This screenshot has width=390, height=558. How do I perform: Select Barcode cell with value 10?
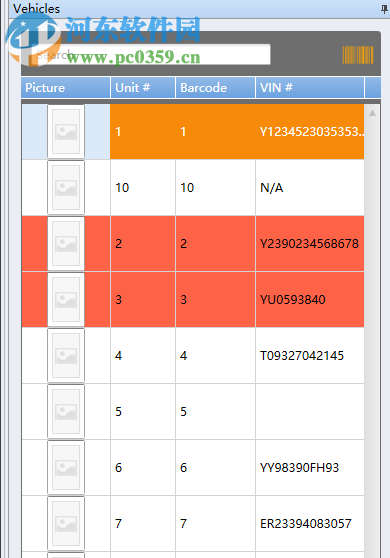coord(215,187)
